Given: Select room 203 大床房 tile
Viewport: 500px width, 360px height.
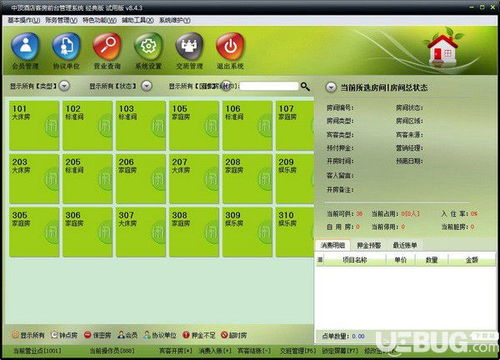Looking at the screenshot, I should point(34,179).
